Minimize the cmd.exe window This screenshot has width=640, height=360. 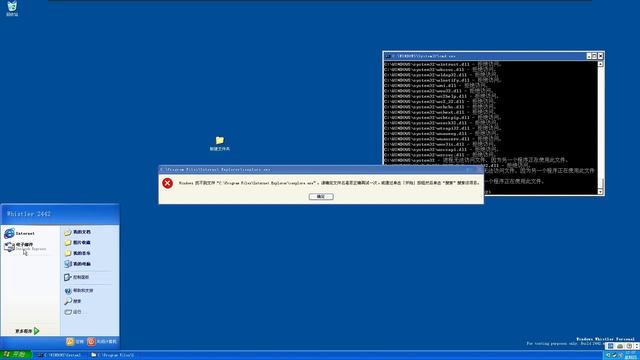[x=589, y=56]
